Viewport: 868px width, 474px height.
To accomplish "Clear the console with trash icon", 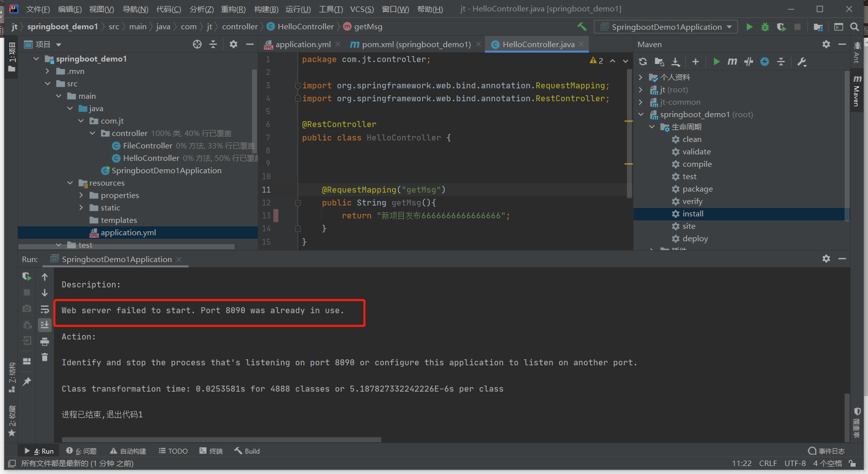I will 45,357.
